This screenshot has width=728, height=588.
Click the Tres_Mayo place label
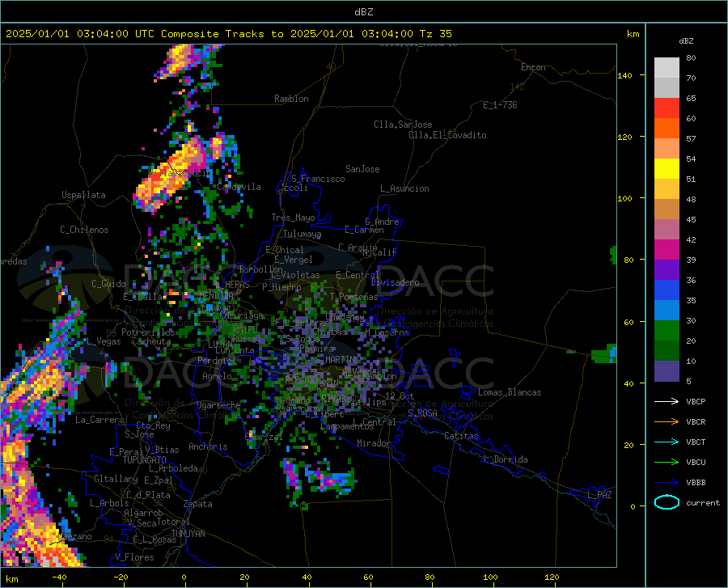click(x=293, y=218)
